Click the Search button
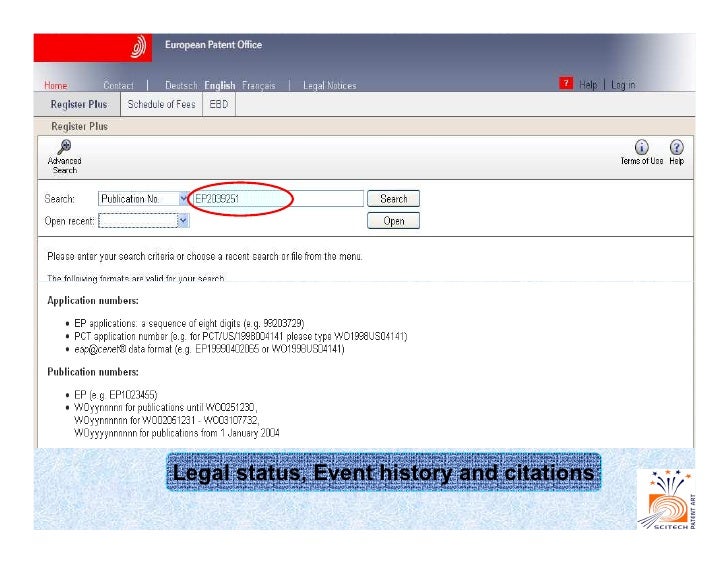This screenshot has width=728, height=563. [x=393, y=199]
